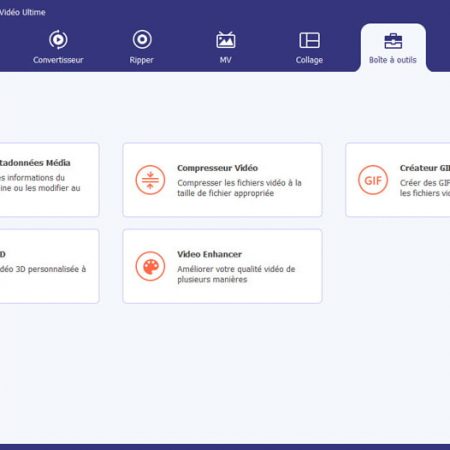Click the Compresseur Vidéo compress arrows icon
Screen dimensions: 450x450
point(150,180)
